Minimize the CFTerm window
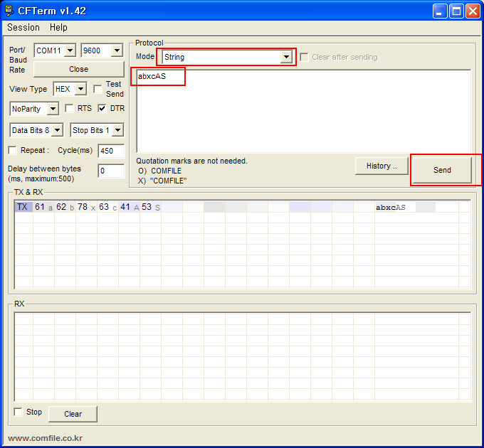Image resolution: width=484 pixels, height=448 pixels. [x=441, y=11]
